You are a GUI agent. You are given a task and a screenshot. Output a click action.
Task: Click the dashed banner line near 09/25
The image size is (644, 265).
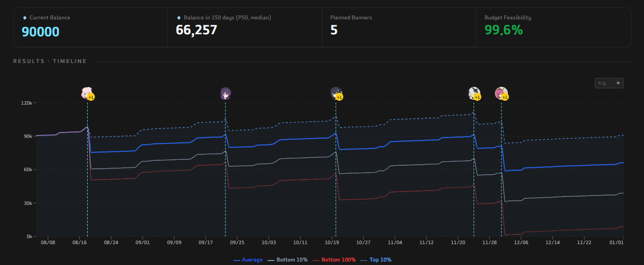click(x=225, y=169)
